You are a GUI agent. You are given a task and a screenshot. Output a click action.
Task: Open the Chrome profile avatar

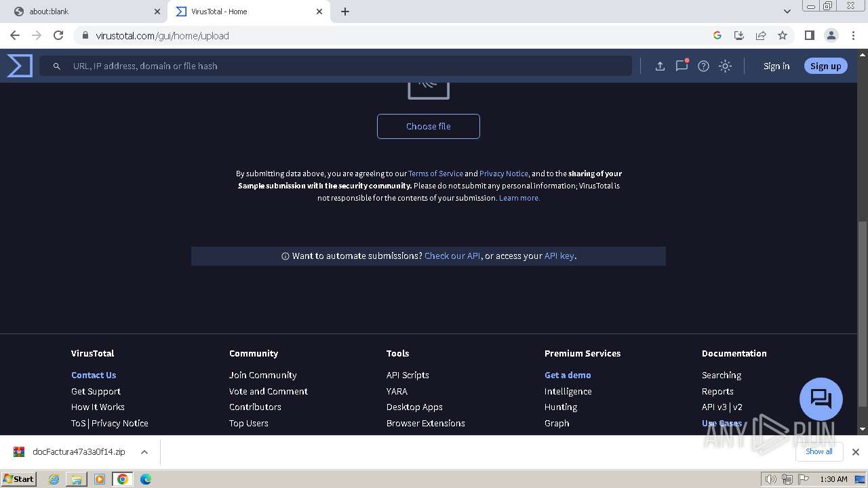point(831,35)
